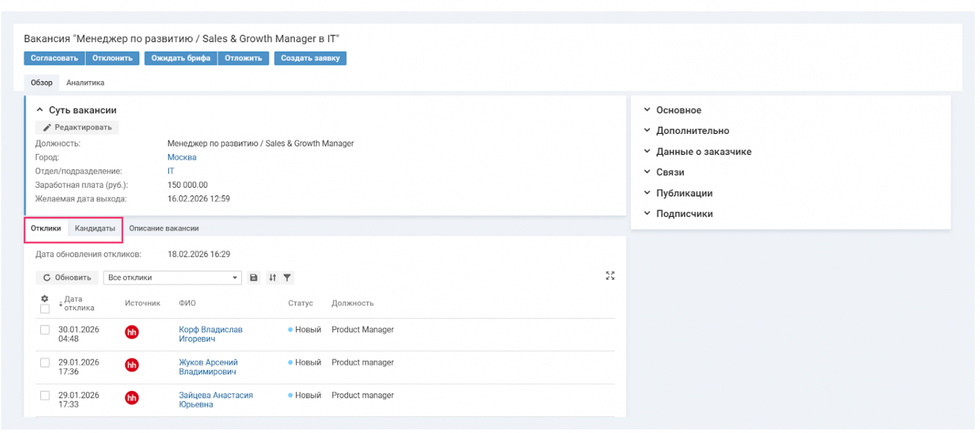Open the funnel filter icon

[x=286, y=277]
